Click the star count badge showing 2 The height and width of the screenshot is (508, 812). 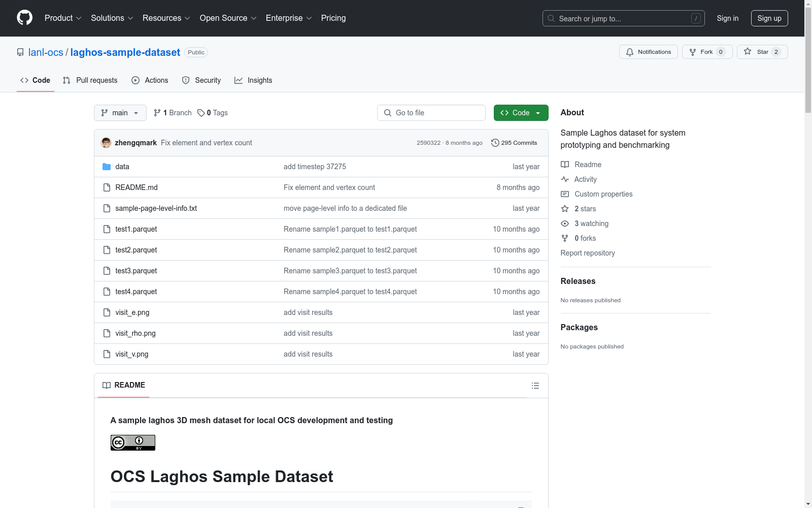[776, 52]
